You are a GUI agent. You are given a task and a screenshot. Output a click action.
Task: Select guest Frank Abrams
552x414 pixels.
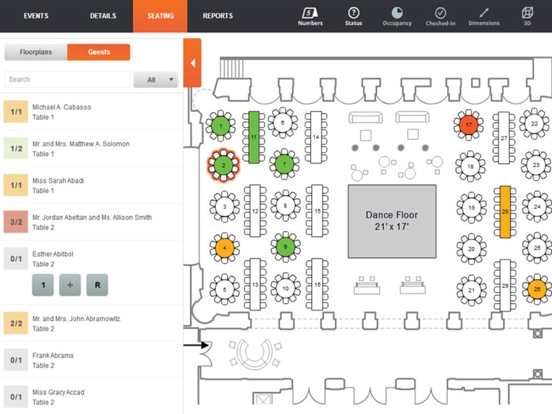92,360
